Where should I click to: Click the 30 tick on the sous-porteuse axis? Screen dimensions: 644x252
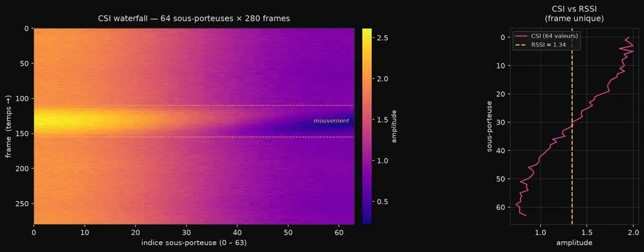point(501,123)
